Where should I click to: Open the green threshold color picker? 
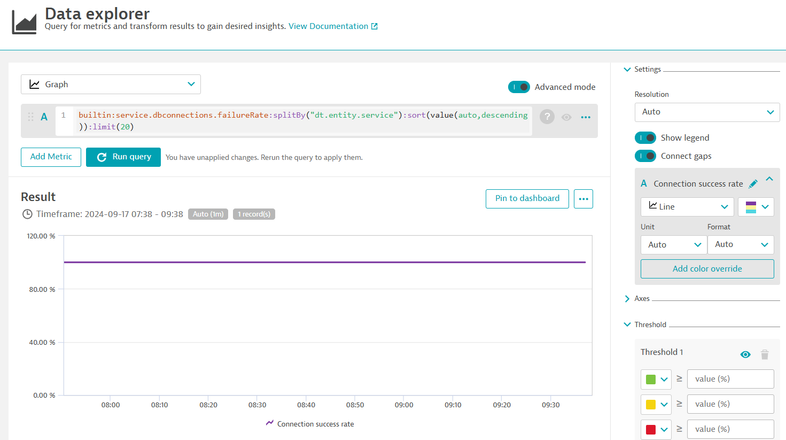click(x=656, y=379)
